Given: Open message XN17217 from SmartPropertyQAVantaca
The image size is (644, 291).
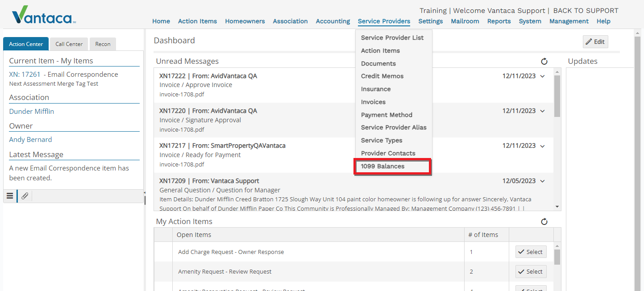Looking at the screenshot, I should (353, 155).
